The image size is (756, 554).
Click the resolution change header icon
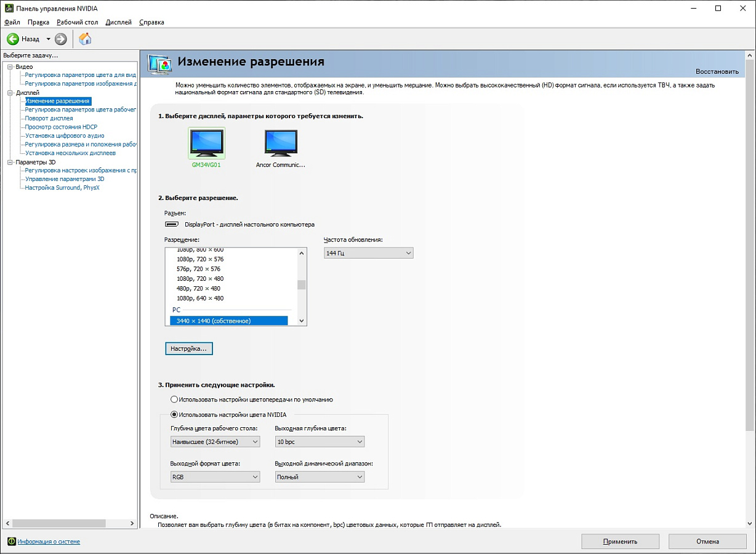[x=161, y=63]
